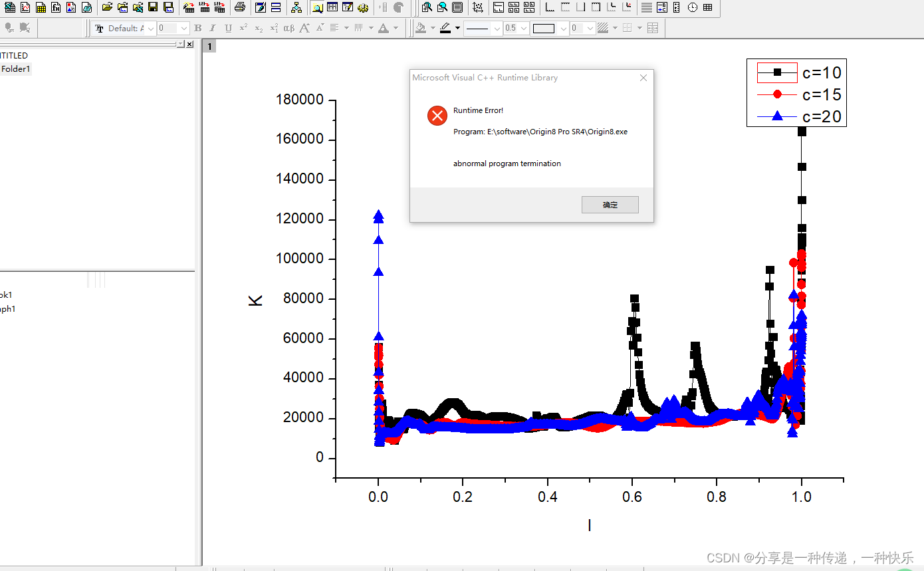Image resolution: width=924 pixels, height=571 pixels.
Task: Create a new graph window
Action: pos(25,7)
